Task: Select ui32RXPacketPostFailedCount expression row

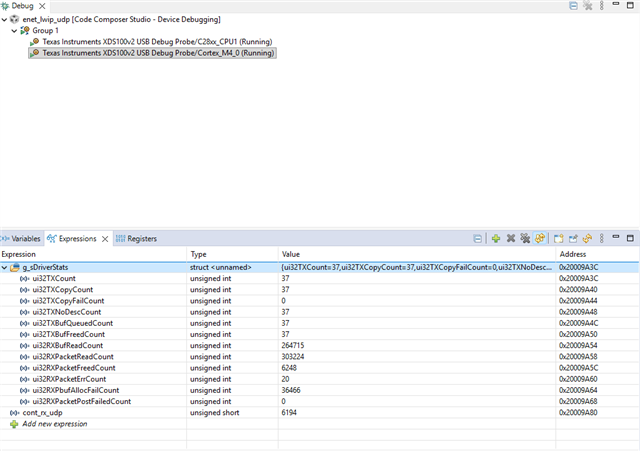Action: pos(320,401)
